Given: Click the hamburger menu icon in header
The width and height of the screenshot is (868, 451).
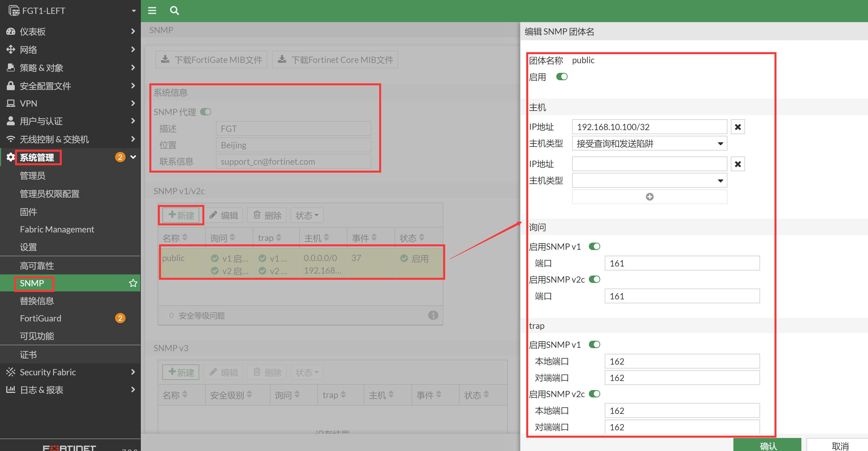Looking at the screenshot, I should click(x=152, y=10).
